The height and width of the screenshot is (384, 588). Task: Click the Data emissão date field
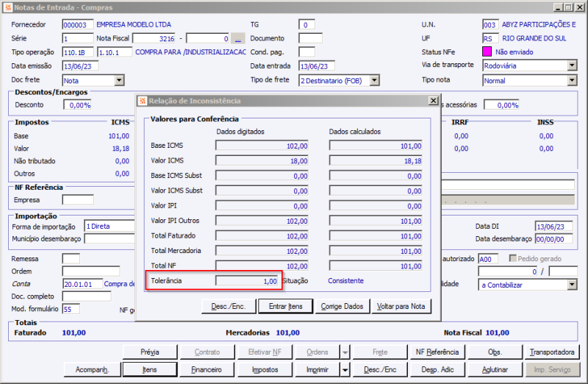tap(80, 66)
